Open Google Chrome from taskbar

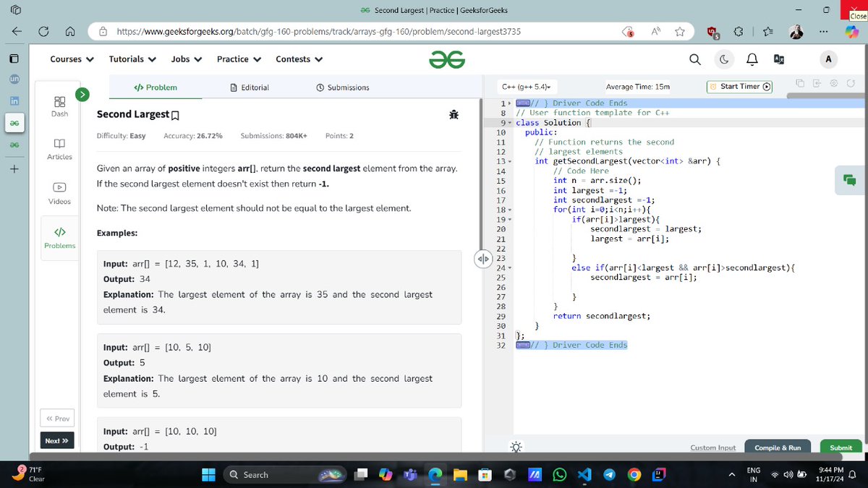coord(634,475)
